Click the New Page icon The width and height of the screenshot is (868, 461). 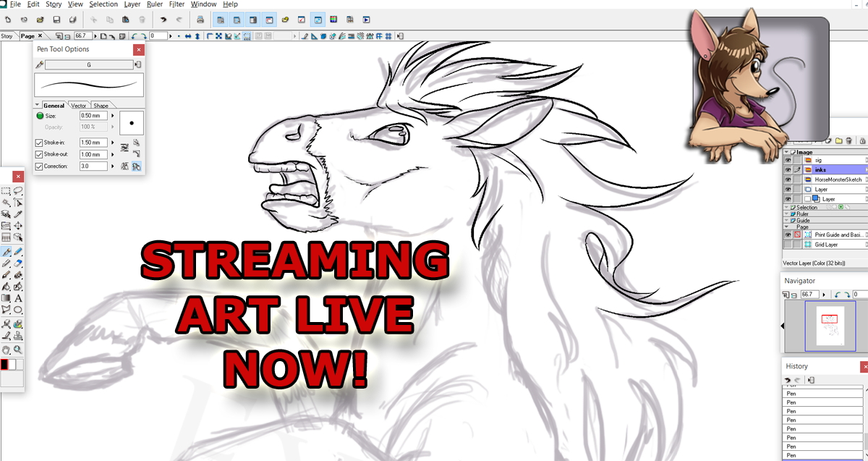7,20
